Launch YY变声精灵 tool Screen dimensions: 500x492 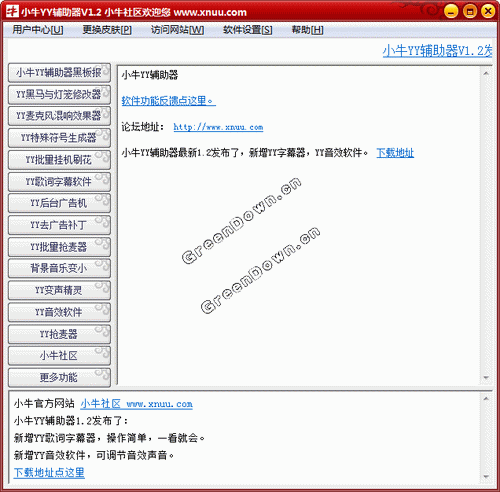click(x=59, y=290)
